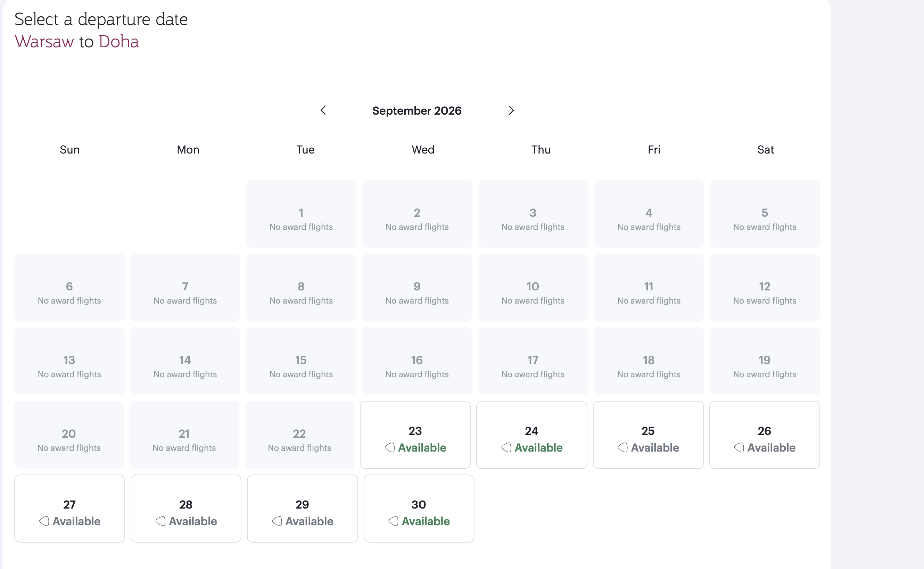The height and width of the screenshot is (569, 924).
Task: Click the unavailable September 1 cell
Action: coord(301,214)
